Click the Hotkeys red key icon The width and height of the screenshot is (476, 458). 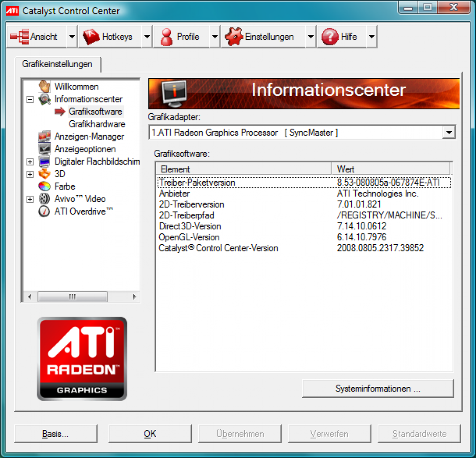pos(91,37)
